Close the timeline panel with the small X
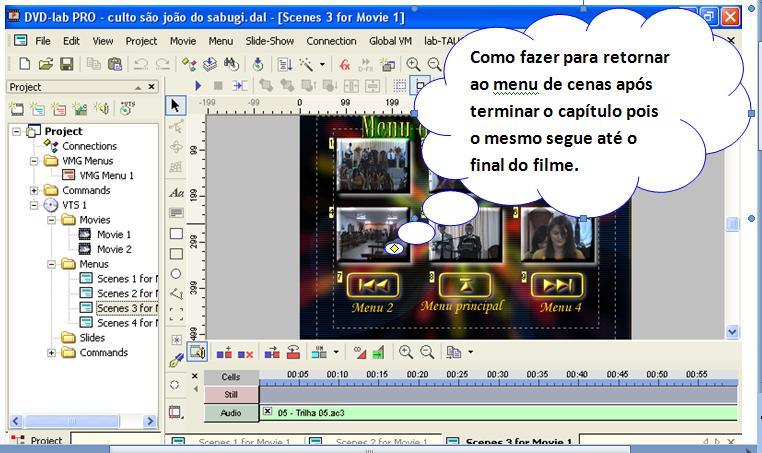Screen dimensions: 762x453 (x=195, y=376)
